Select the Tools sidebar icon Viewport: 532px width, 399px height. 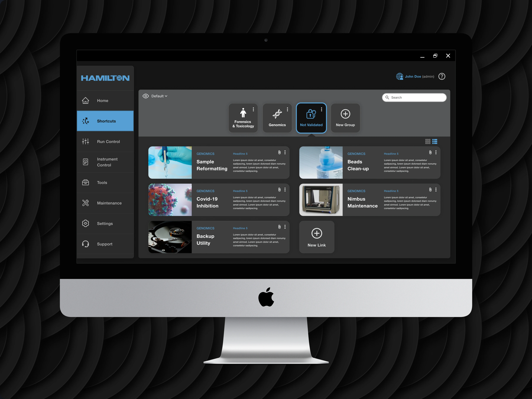[85, 182]
